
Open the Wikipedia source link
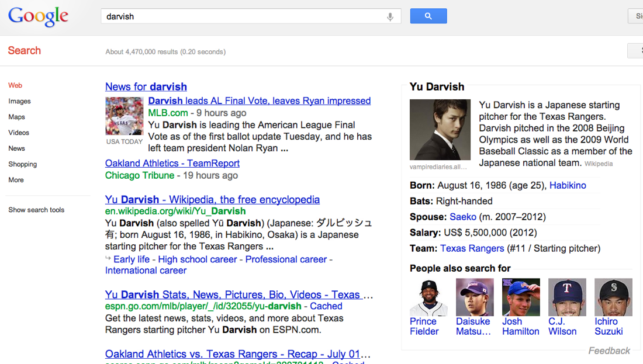pyautogui.click(x=599, y=164)
